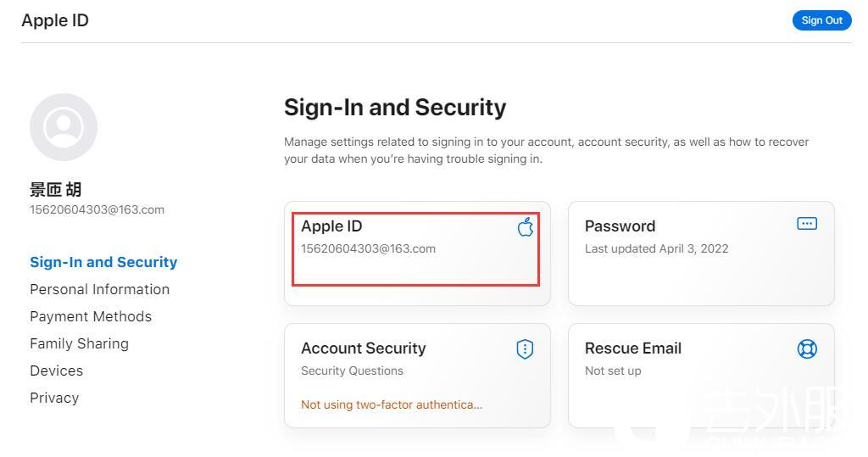This screenshot has height=457, width=868.
Task: Select Devices in the sidebar
Action: pos(56,371)
